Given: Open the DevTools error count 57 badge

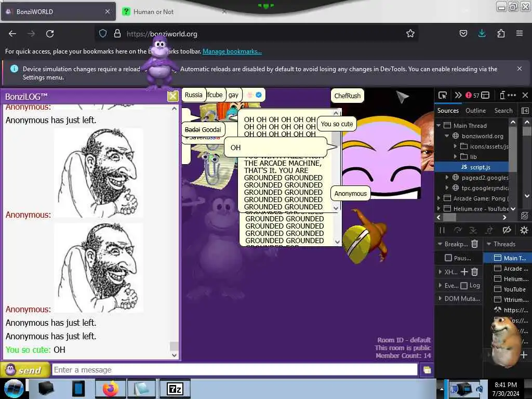Looking at the screenshot, I should (x=472, y=96).
